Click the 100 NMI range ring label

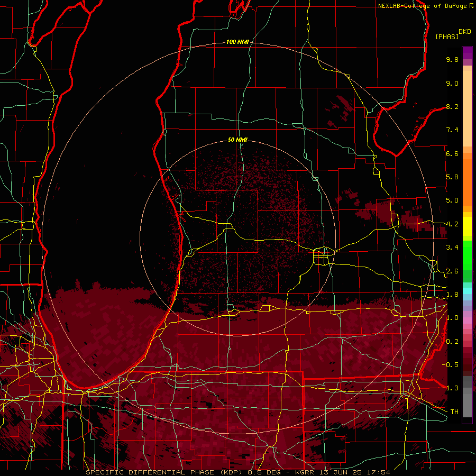tap(237, 42)
